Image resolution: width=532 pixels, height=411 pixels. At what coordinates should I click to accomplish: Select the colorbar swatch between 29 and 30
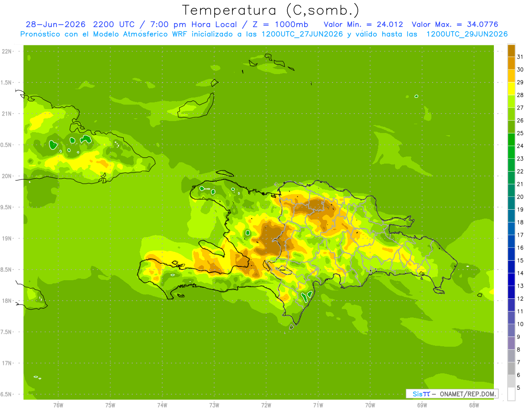pos(511,76)
